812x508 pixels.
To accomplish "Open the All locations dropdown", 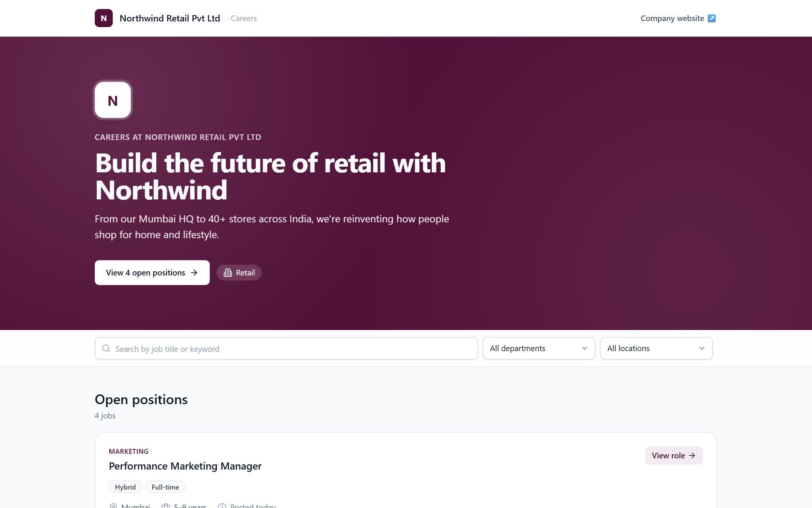I will coord(656,348).
